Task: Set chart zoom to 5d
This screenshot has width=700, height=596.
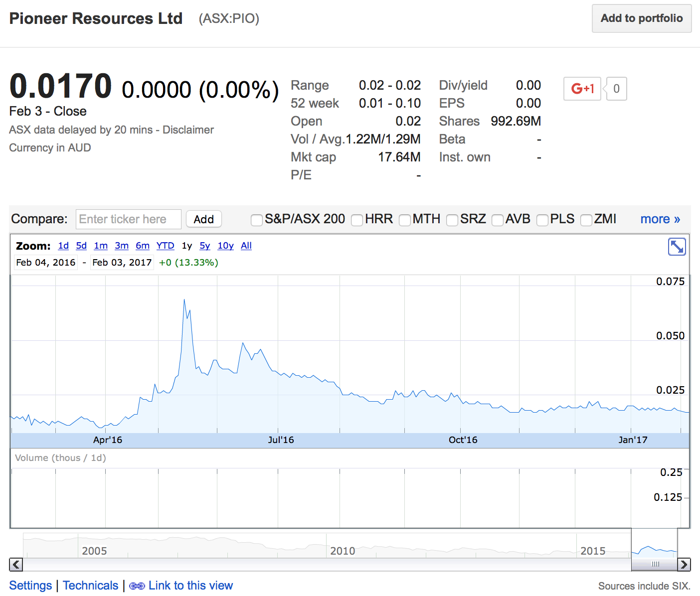Action: click(81, 246)
